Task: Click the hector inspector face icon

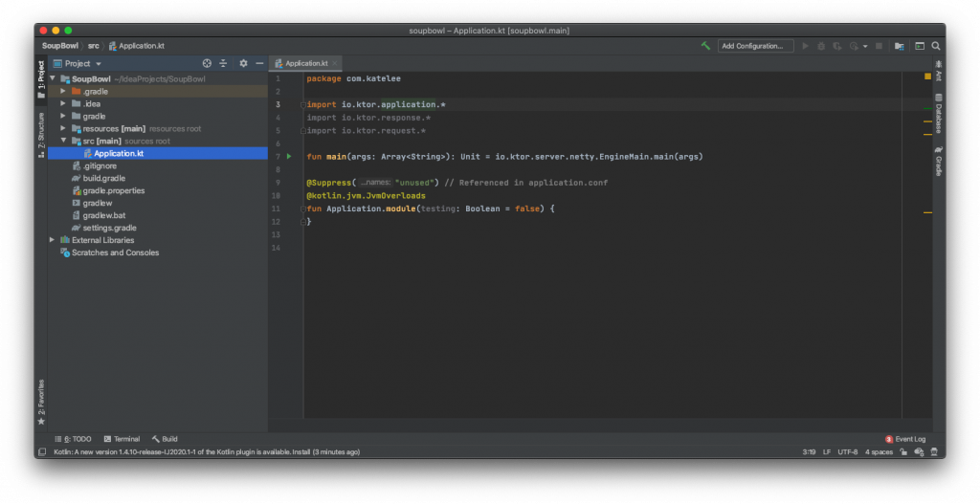Action: tap(934, 452)
